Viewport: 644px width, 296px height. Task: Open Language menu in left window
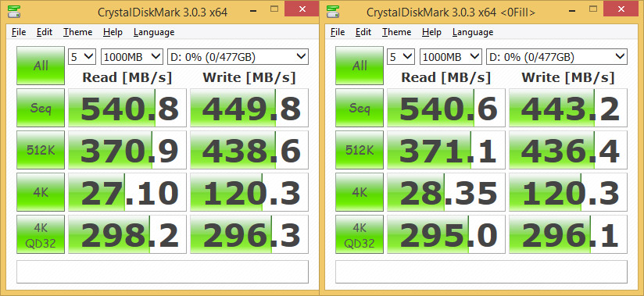tap(154, 32)
